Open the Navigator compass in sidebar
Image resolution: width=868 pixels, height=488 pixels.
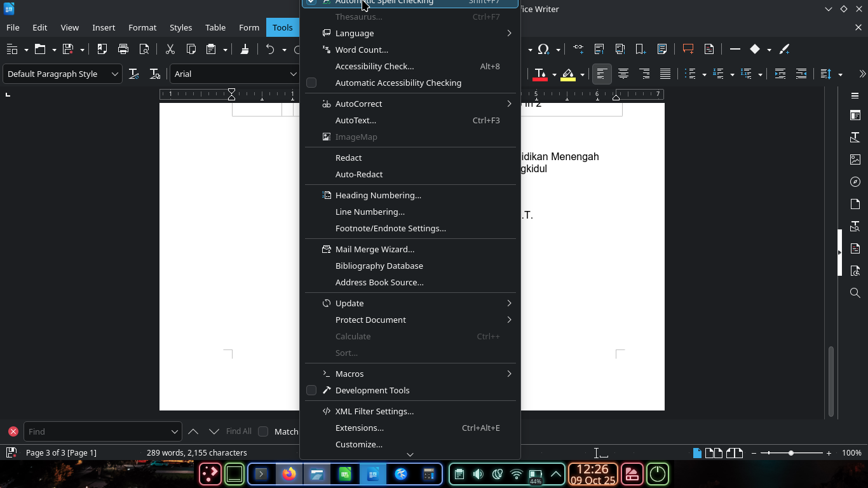[855, 182]
